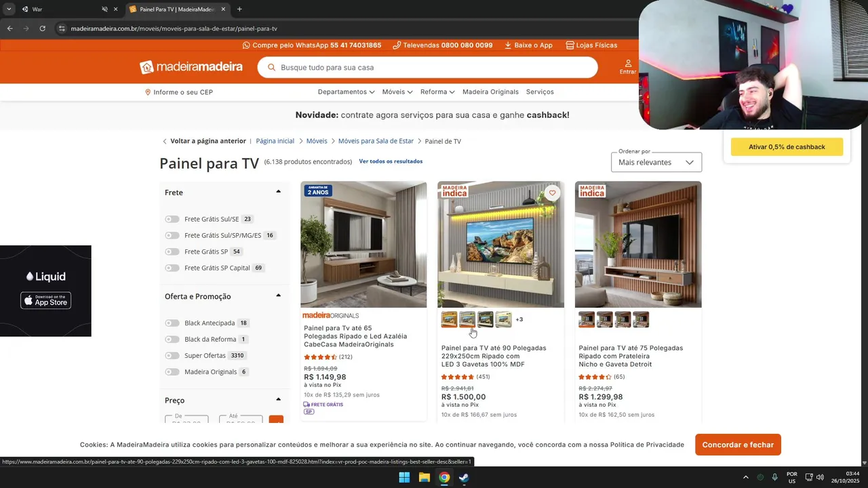
Task: Open the Mais relevantes sort dropdown
Action: click(x=656, y=162)
